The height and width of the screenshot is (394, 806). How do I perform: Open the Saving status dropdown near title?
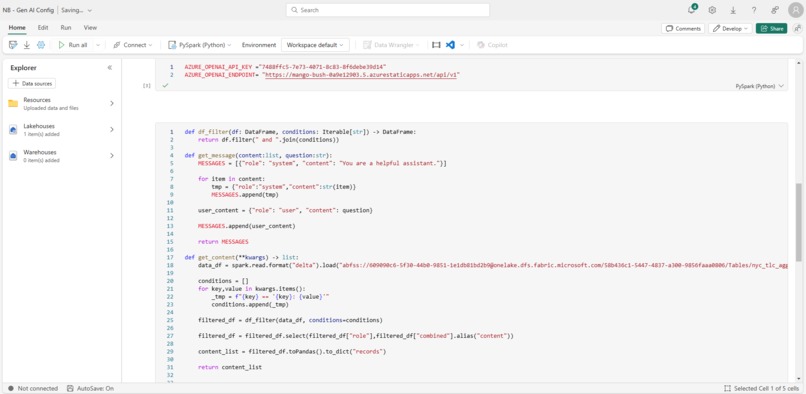[x=77, y=10]
